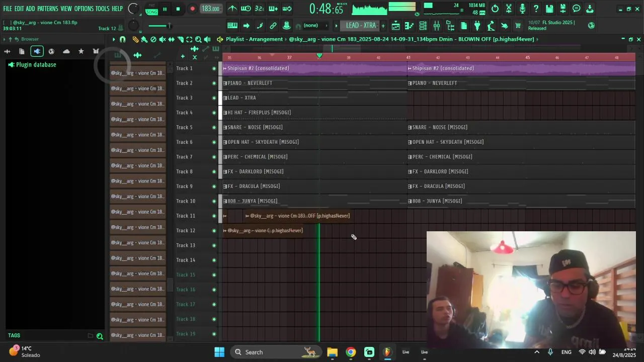Expand the Browser header arrow
This screenshot has height=362, width=644.
click(5, 39)
